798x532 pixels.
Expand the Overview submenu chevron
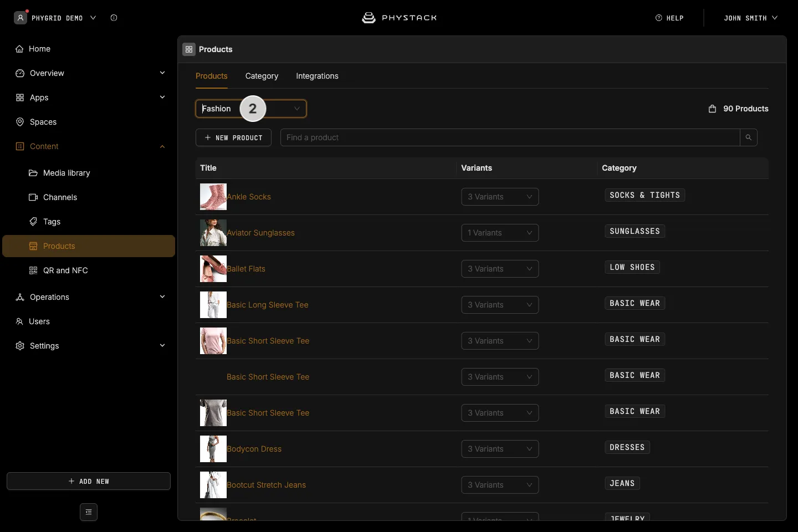(x=162, y=73)
